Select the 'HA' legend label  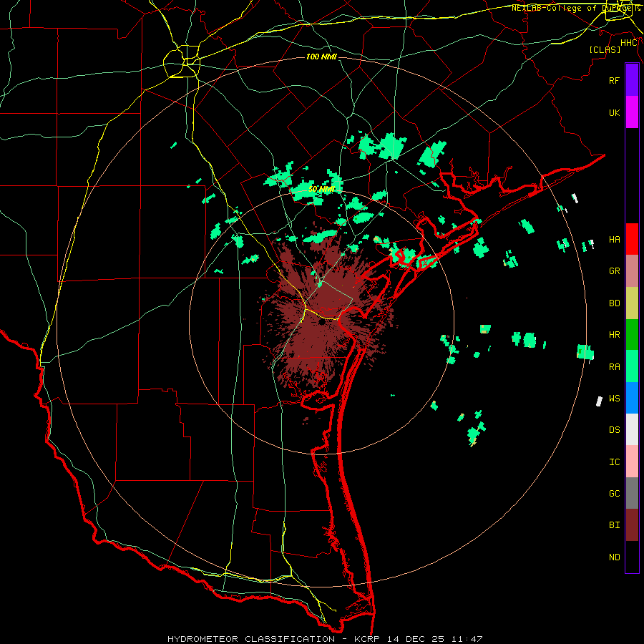point(614,239)
